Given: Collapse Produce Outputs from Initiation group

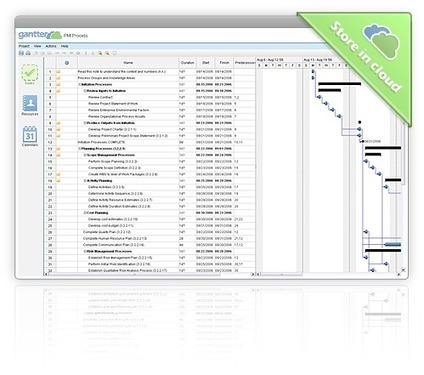Looking at the screenshot, I should (85, 123).
